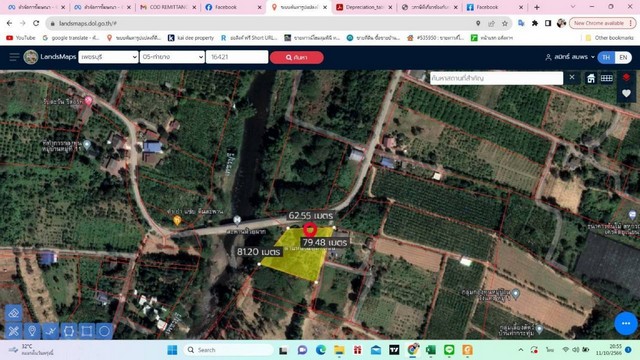Select the place-marker pin tool

click(32, 331)
